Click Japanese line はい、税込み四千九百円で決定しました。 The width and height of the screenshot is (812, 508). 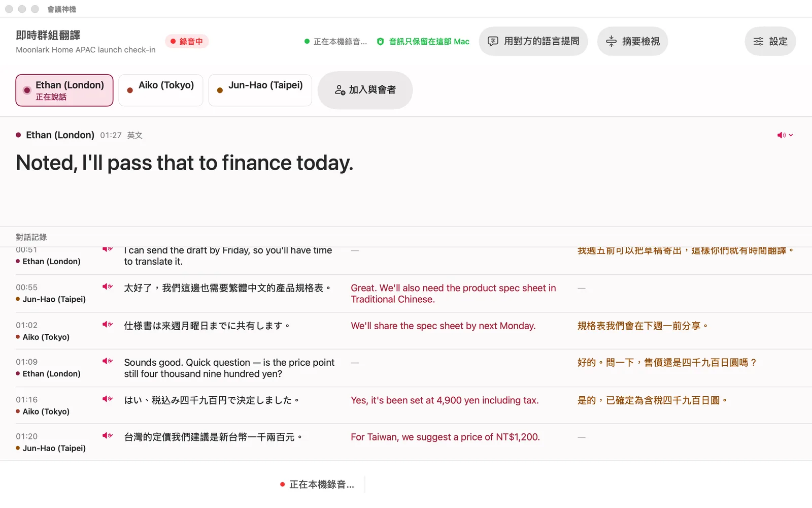click(212, 400)
